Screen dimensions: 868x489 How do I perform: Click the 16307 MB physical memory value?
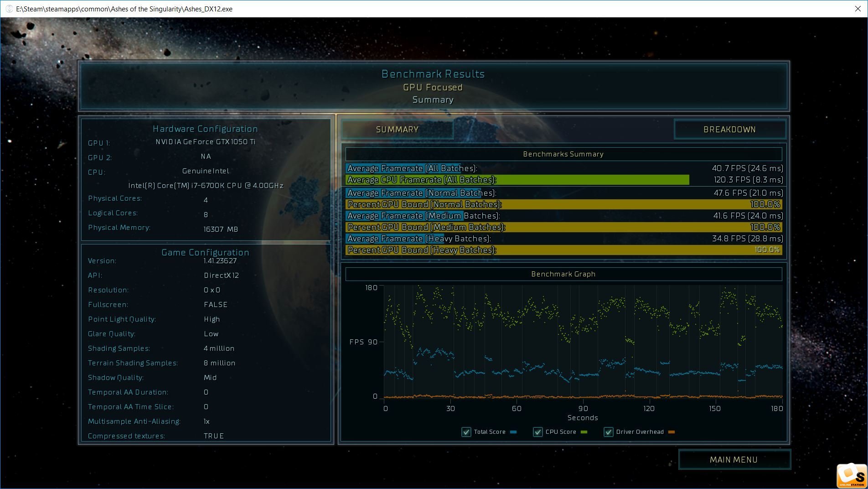(x=221, y=229)
